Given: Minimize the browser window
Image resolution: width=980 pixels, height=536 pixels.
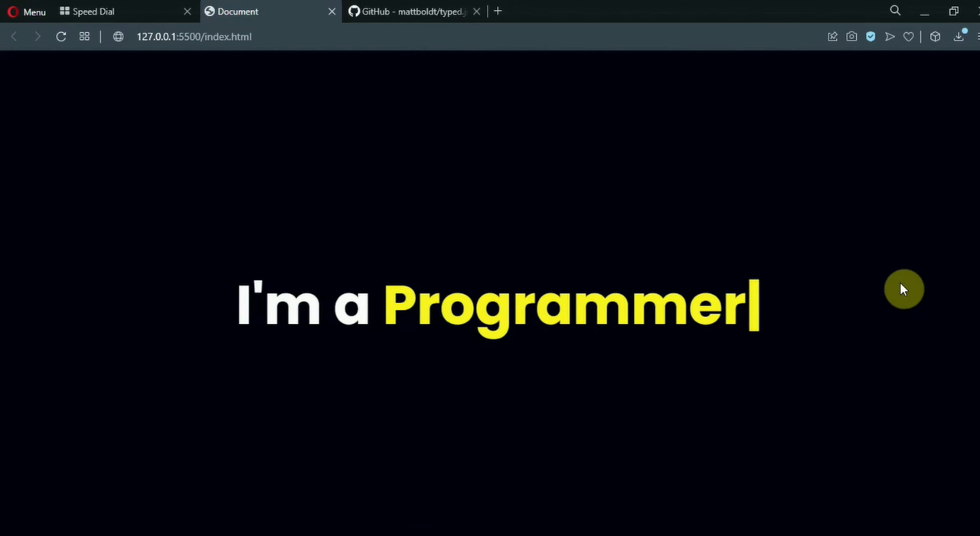Looking at the screenshot, I should pos(924,11).
